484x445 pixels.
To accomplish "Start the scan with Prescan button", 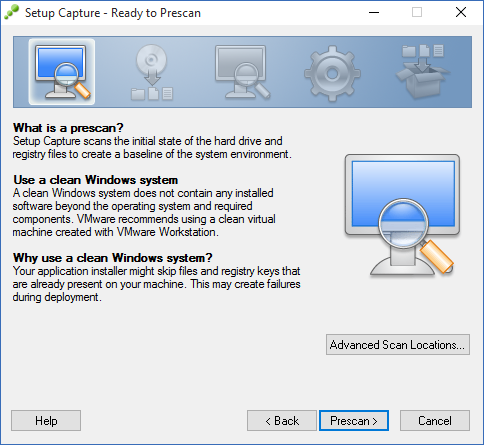I will 354,421.
